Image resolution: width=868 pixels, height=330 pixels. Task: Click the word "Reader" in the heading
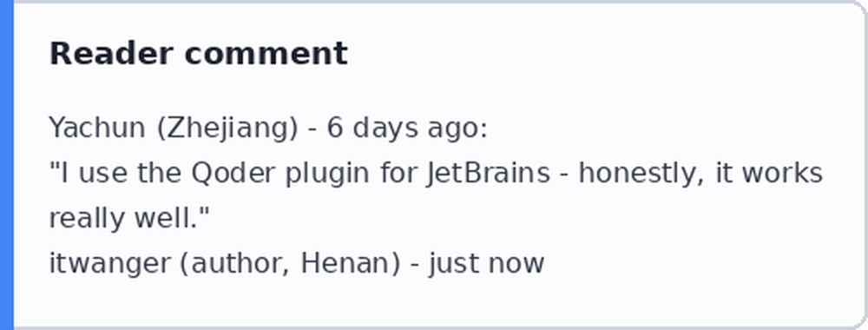click(x=111, y=54)
